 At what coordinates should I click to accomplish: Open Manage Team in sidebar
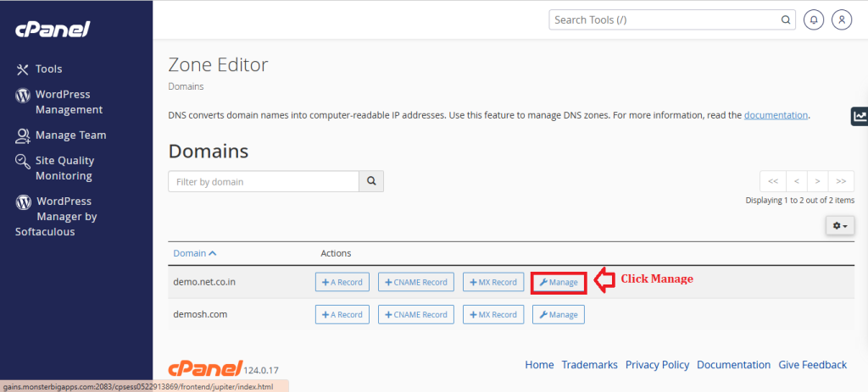(x=70, y=135)
